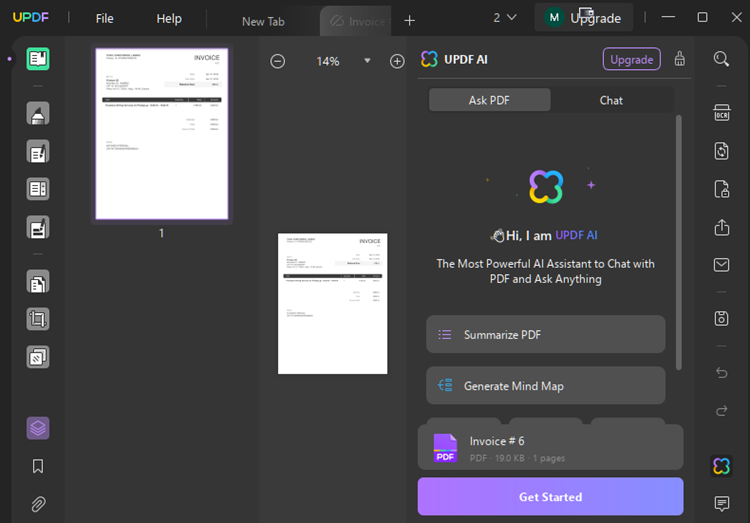Open the Fill and Sign tool
The height and width of the screenshot is (523, 750).
coord(38,227)
